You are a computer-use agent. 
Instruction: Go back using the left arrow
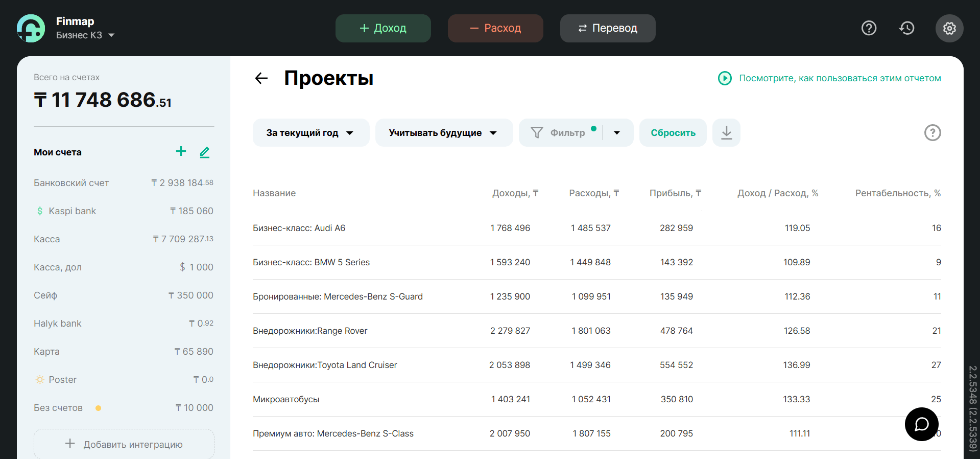(261, 78)
